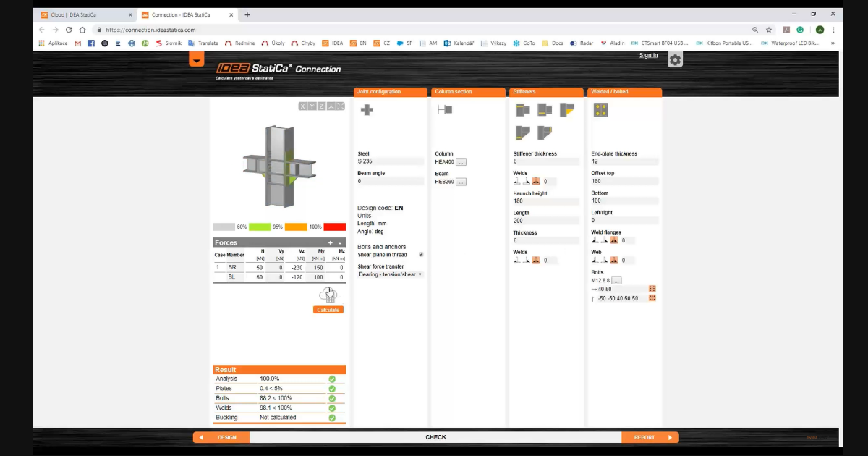Add a force case with plus icon
Image resolution: width=868 pixels, height=456 pixels.
click(330, 242)
